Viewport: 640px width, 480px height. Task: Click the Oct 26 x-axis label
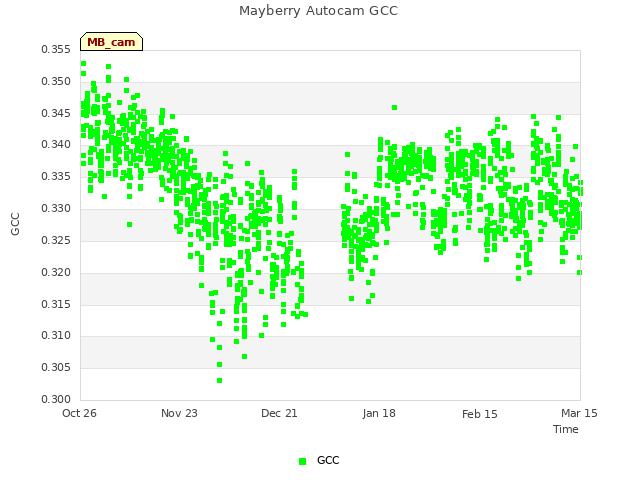[79, 413]
